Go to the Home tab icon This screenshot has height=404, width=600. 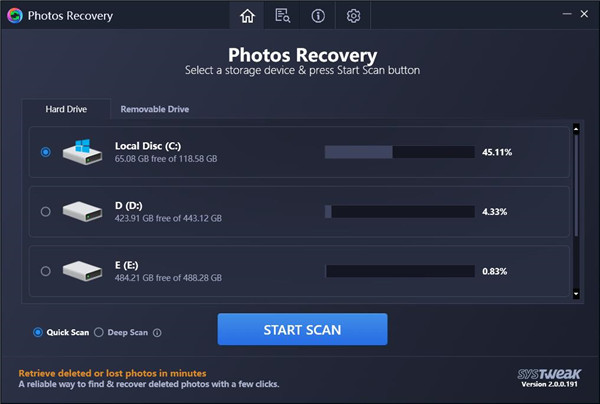tap(247, 16)
